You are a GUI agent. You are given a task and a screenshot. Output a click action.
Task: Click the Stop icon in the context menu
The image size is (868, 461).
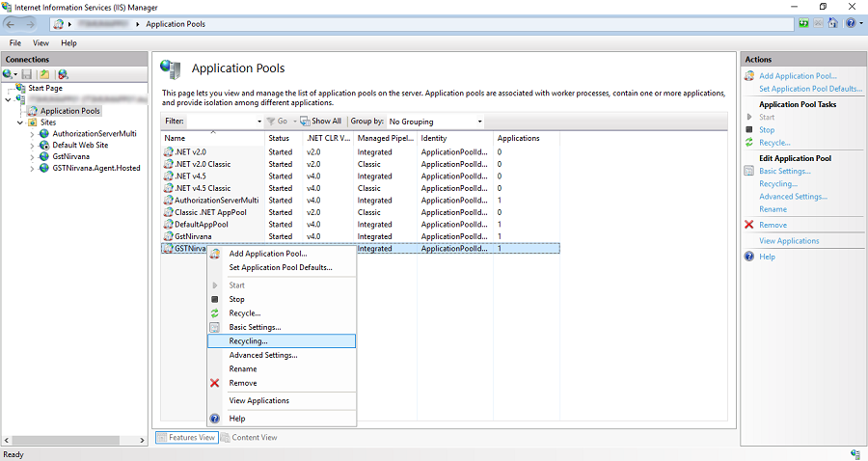[x=215, y=299]
